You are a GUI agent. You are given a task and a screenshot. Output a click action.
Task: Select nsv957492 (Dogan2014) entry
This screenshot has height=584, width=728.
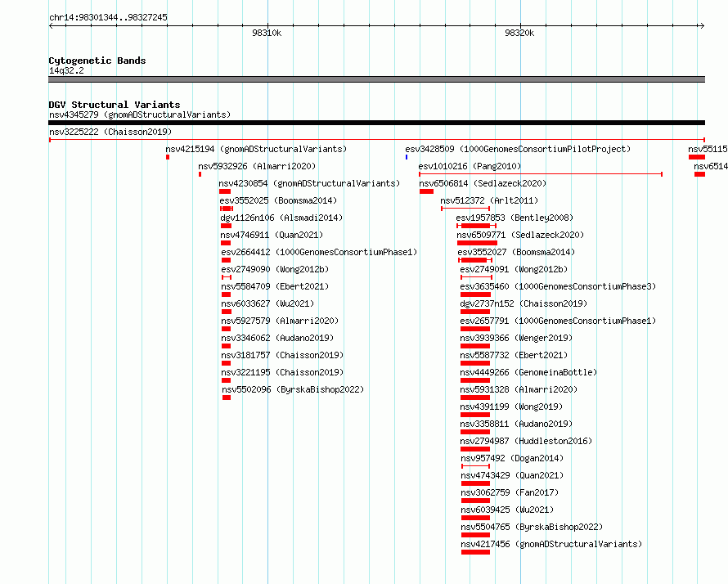tap(513, 458)
